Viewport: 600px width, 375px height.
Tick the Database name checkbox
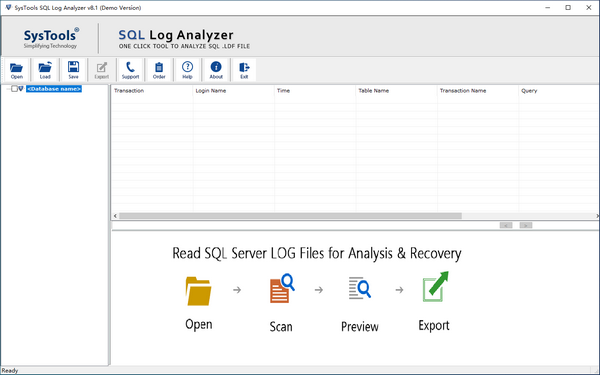point(14,89)
